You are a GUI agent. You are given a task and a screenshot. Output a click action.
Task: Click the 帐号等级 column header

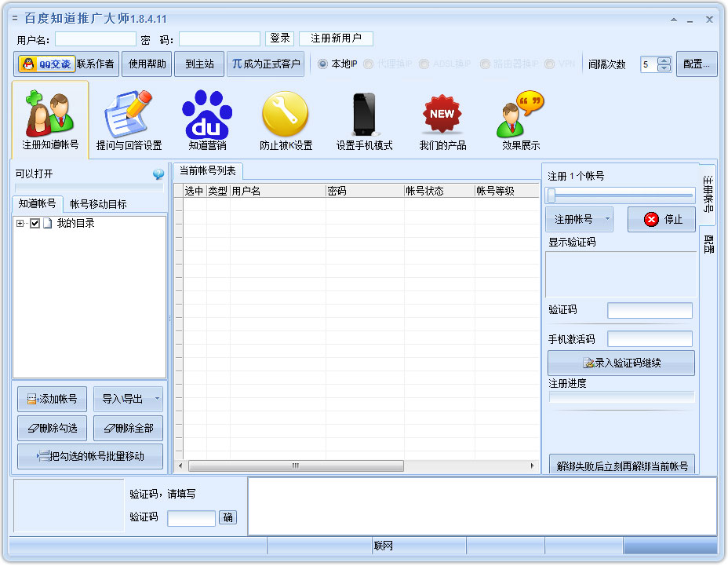pyautogui.click(x=507, y=191)
